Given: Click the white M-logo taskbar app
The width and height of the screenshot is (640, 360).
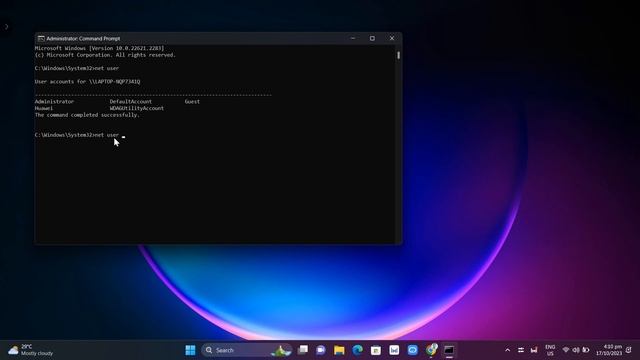Looking at the screenshot, I should 394,350.
